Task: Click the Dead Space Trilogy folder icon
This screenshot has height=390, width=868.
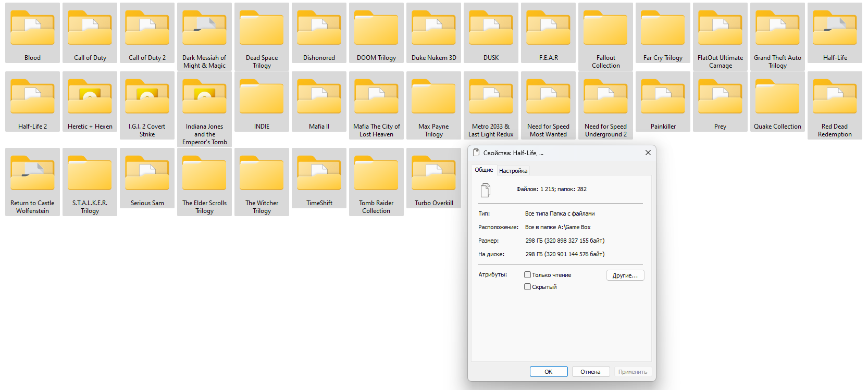Action: (262, 28)
